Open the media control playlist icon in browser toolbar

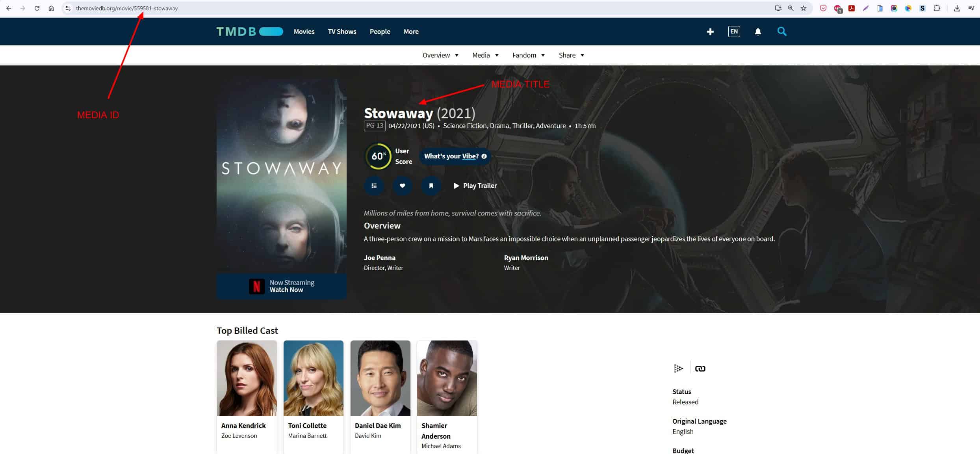pos(971,8)
